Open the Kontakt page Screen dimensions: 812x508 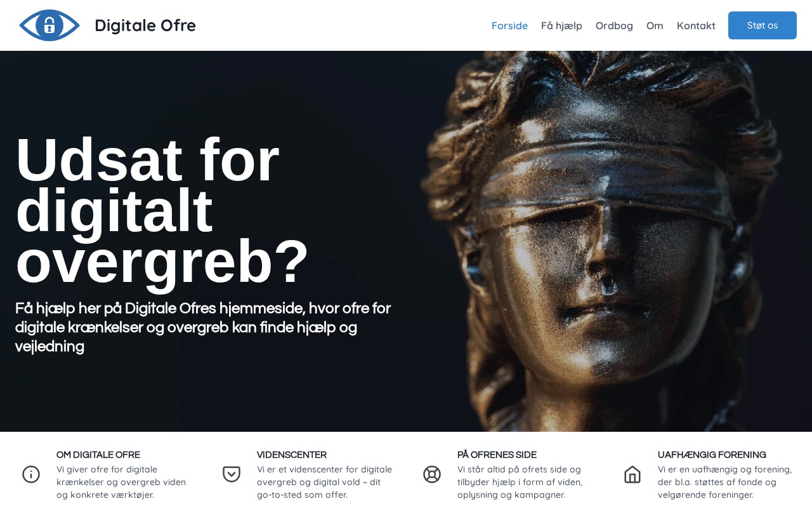(x=696, y=25)
